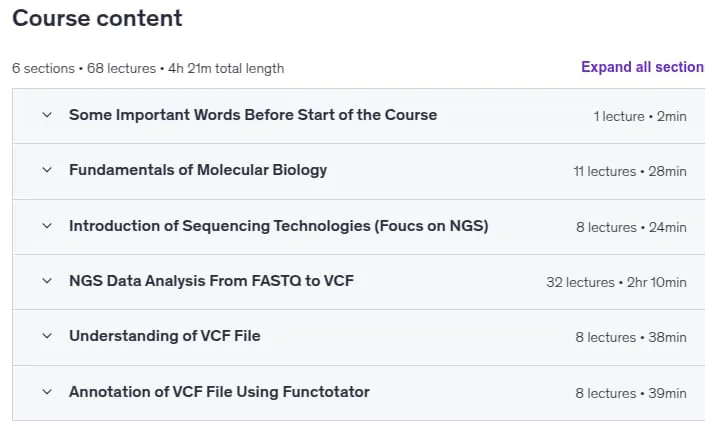Viewport: 705px width, 421px height.
Task: Click the Understanding of VCF File title
Action: click(165, 336)
